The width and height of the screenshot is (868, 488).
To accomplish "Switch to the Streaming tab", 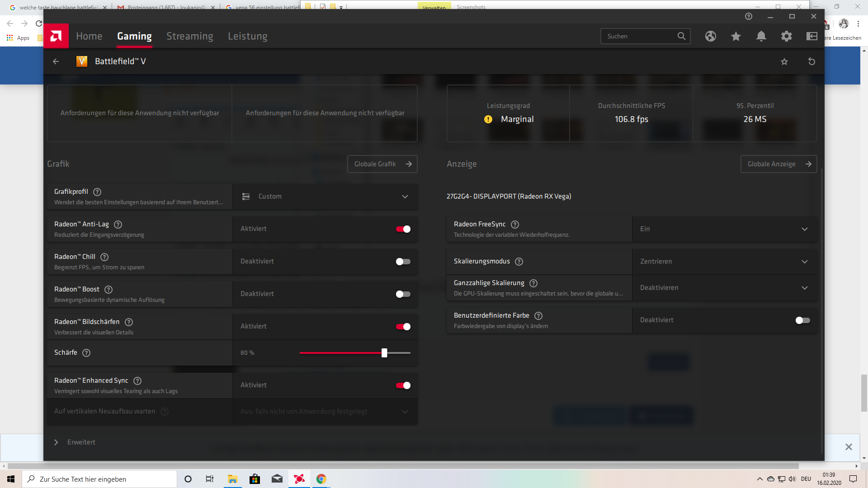I will point(190,36).
